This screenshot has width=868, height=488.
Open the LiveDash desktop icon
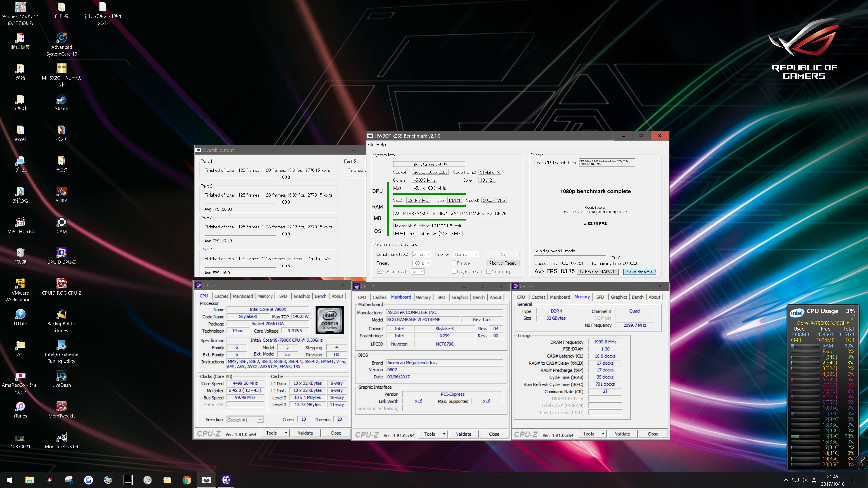point(61,379)
